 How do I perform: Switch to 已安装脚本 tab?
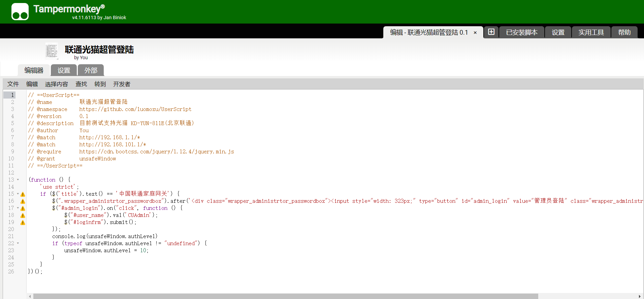pos(522,32)
